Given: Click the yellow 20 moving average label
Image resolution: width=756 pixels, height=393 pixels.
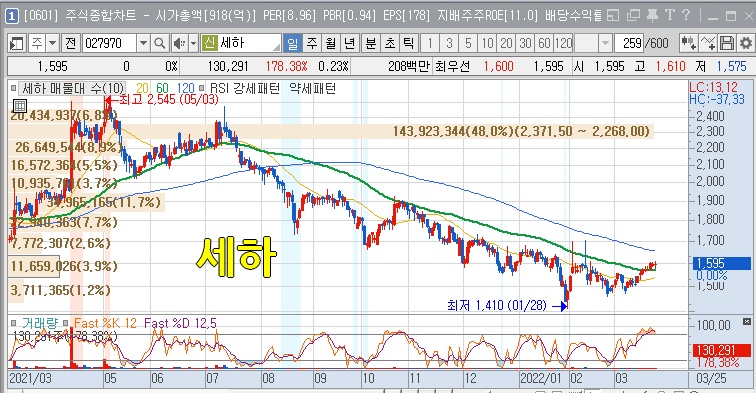Looking at the screenshot, I should pos(142,88).
